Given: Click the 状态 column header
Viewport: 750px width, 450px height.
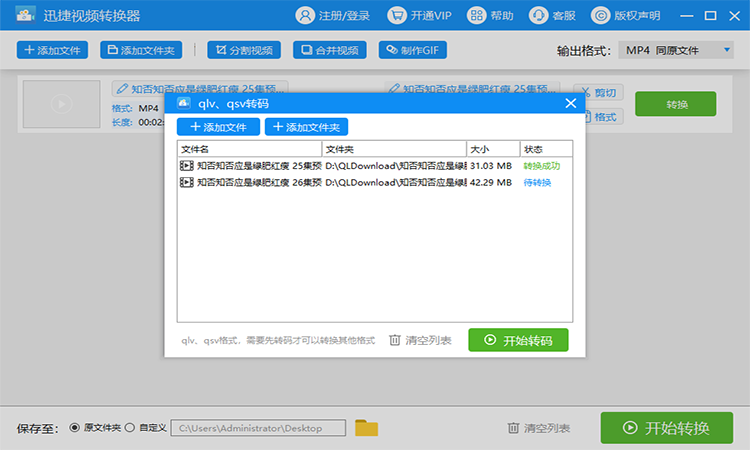Looking at the screenshot, I should (x=546, y=149).
